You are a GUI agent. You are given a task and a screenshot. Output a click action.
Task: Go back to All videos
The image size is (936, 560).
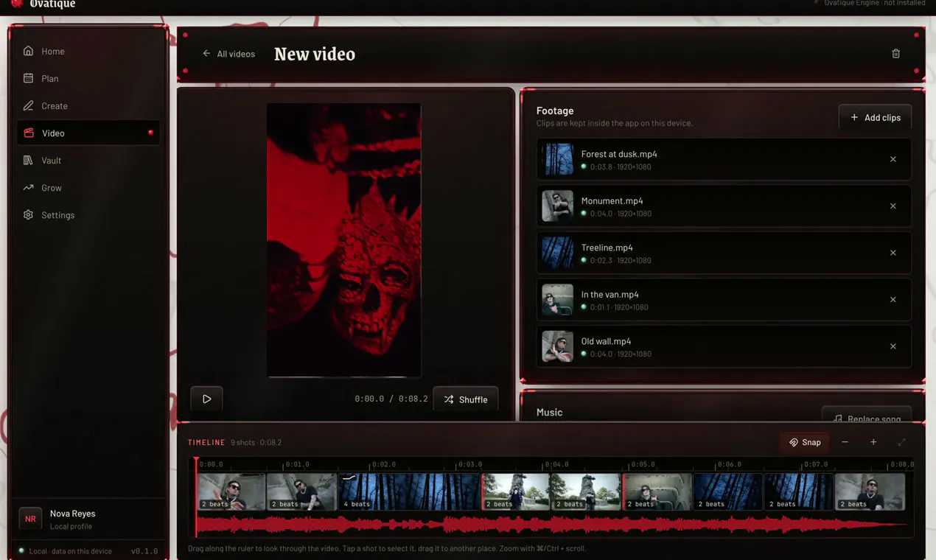point(228,54)
